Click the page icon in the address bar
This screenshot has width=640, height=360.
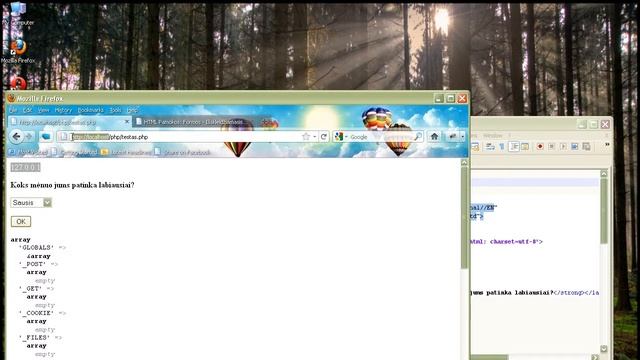coord(64,137)
